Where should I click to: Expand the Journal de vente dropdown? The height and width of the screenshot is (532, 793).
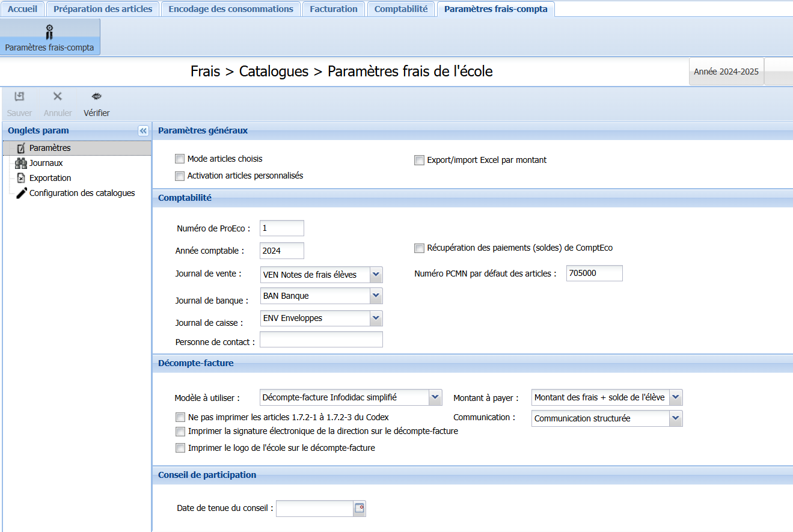pos(376,275)
